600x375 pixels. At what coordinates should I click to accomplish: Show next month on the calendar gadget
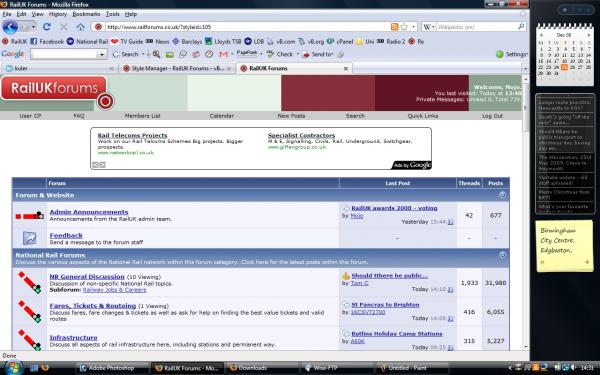point(589,35)
